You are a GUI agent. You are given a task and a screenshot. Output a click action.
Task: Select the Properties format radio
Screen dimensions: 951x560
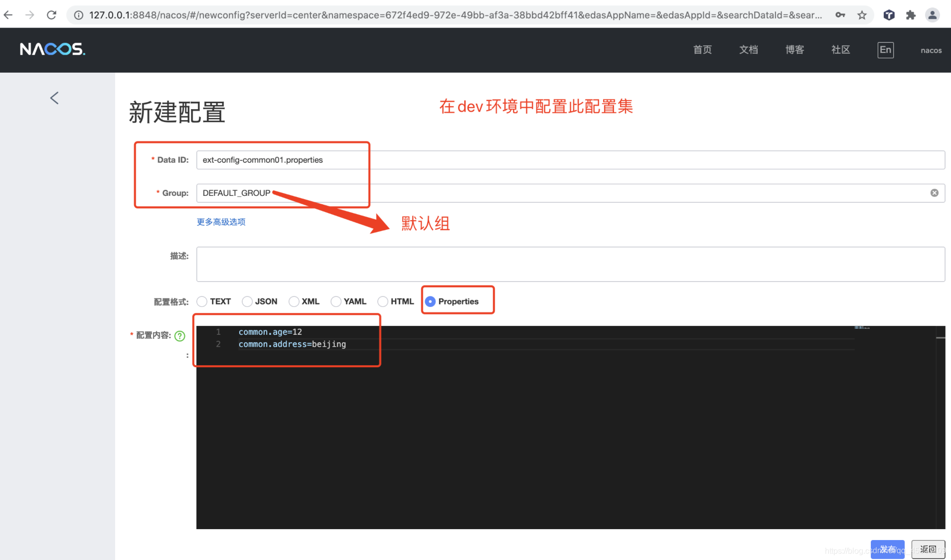pyautogui.click(x=430, y=301)
